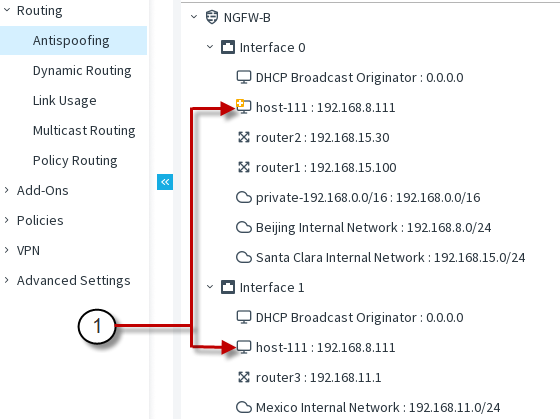This screenshot has width=560, height=419.
Task: Collapse the Interface 0 branch
Action: coord(210,47)
